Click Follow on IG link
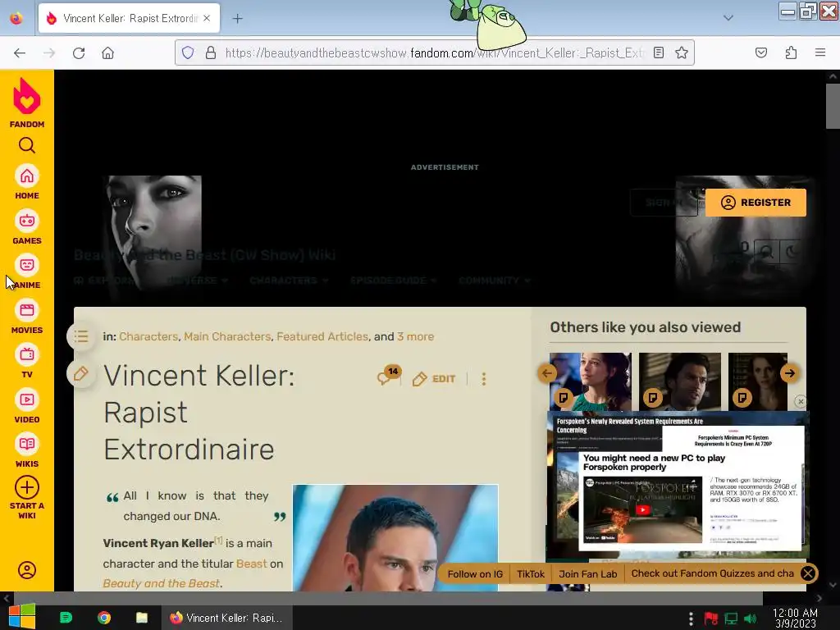 [475, 573]
